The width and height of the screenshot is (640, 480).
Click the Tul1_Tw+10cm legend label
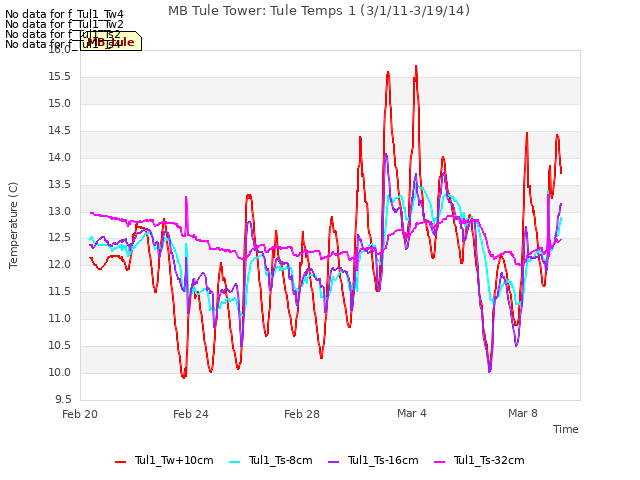click(174, 460)
